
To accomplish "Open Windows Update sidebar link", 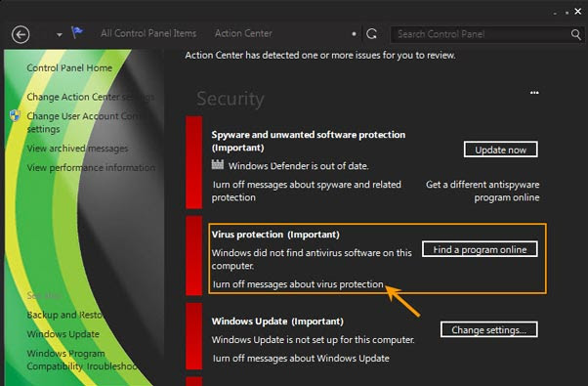I will click(63, 334).
